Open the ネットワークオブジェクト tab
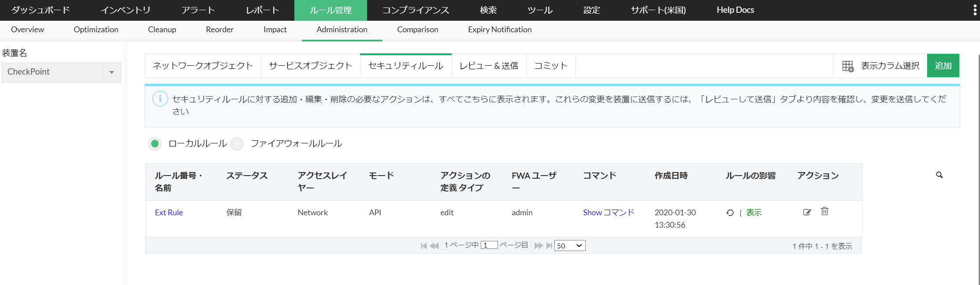 (203, 66)
